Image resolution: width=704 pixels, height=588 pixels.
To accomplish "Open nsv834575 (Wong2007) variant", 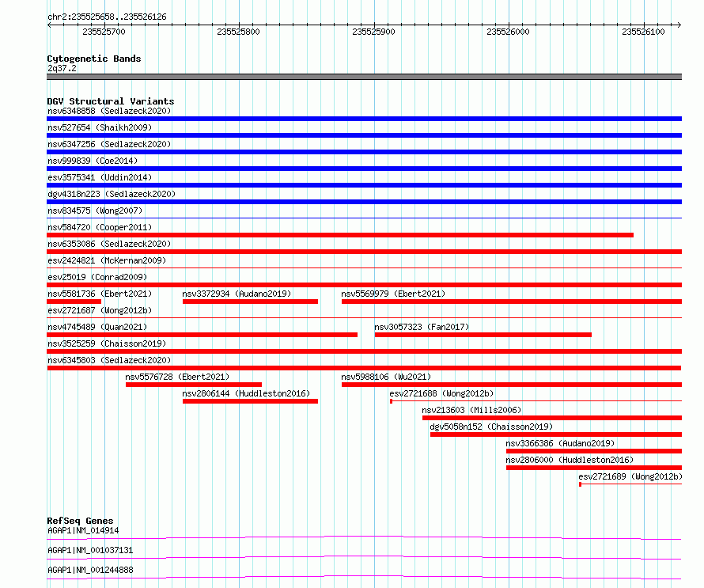I will pos(95,211).
